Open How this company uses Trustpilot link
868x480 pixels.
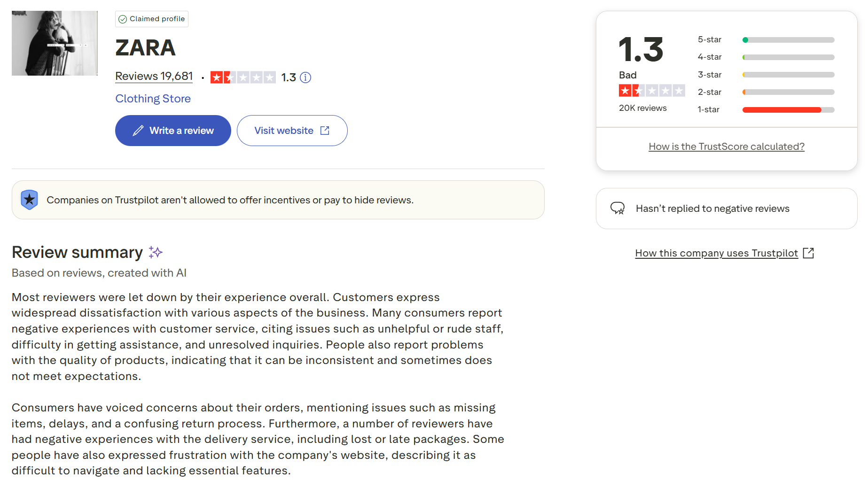tap(716, 253)
